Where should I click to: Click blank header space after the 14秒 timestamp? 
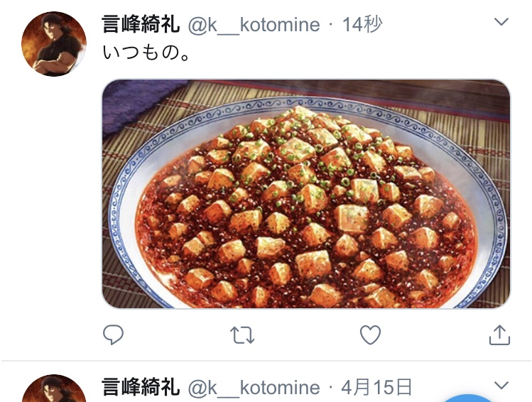[438, 24]
